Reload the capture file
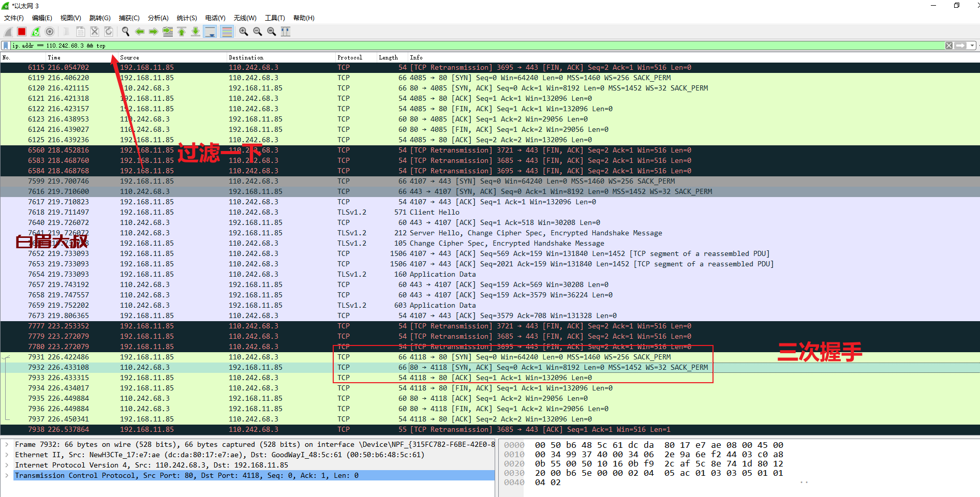The image size is (980, 497). (x=109, y=32)
